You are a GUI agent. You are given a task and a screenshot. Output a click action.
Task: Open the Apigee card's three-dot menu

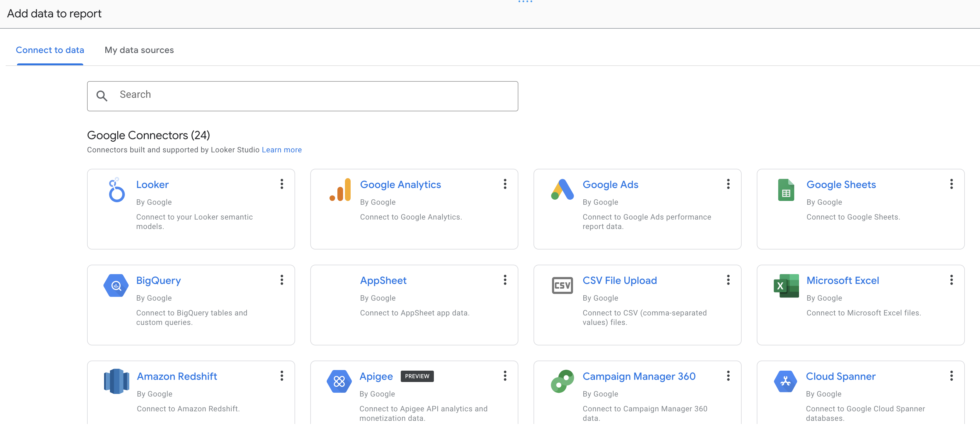tap(505, 376)
